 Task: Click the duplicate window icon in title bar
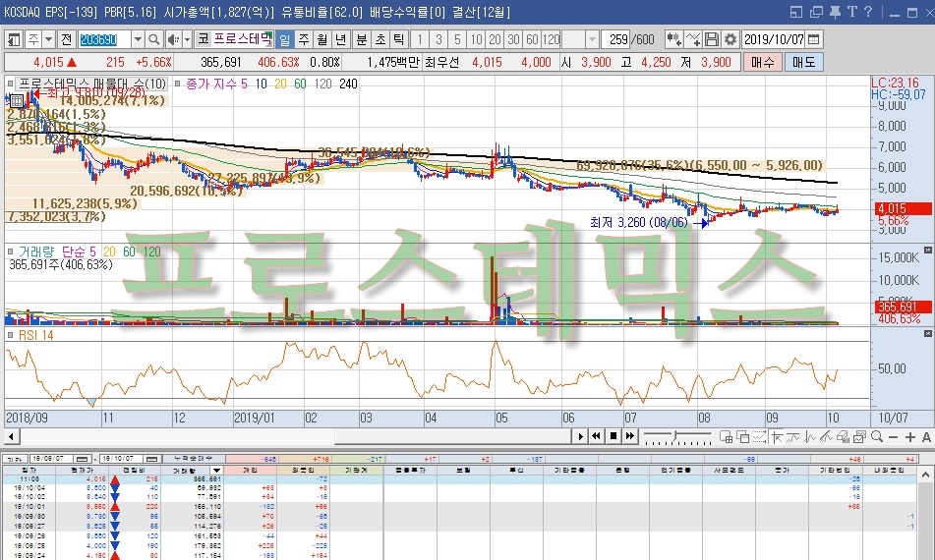[816, 12]
